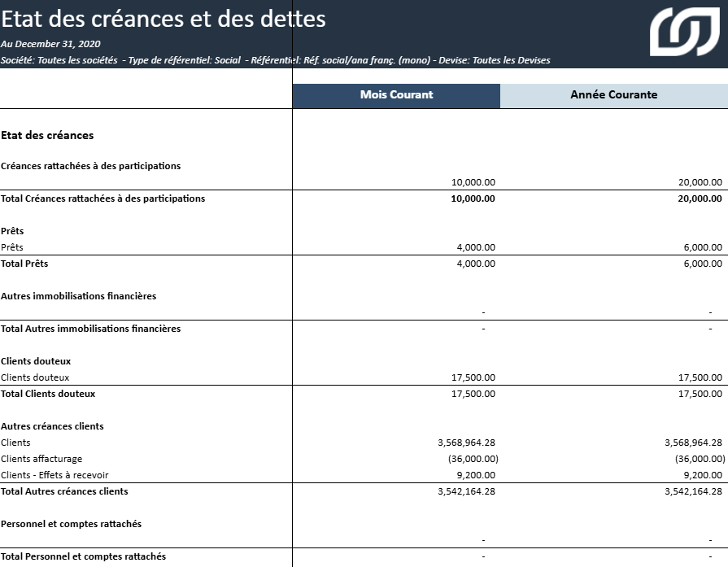
Task: Click Total Prêts 6,000.00 under Année Courante
Action: (x=703, y=264)
